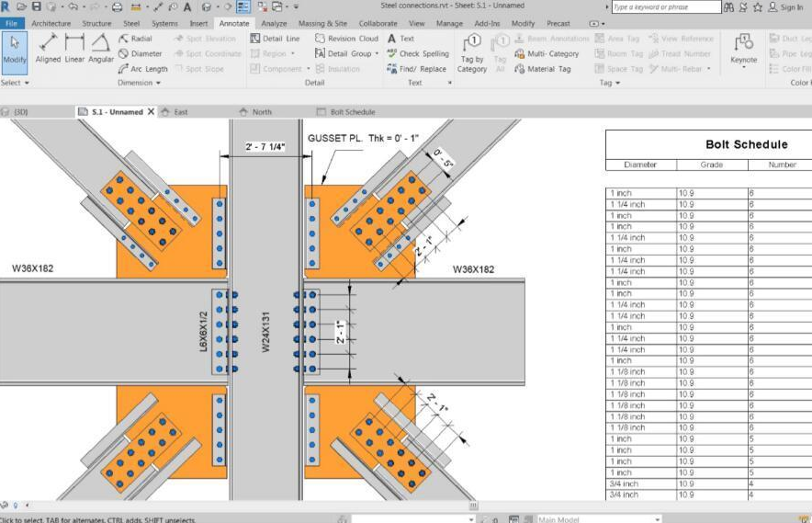812x523 pixels.
Task: Select the GUSSET PL. Thk annotation text
Action: point(363,138)
